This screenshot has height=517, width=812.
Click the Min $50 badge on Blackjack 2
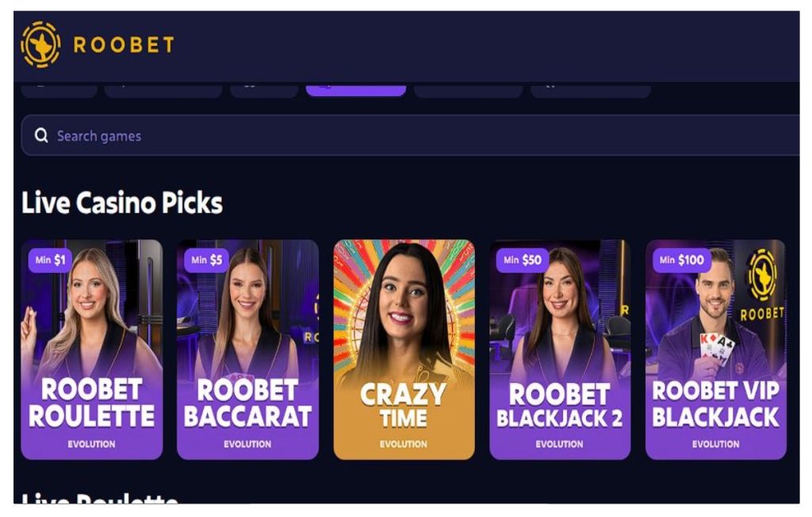522,260
